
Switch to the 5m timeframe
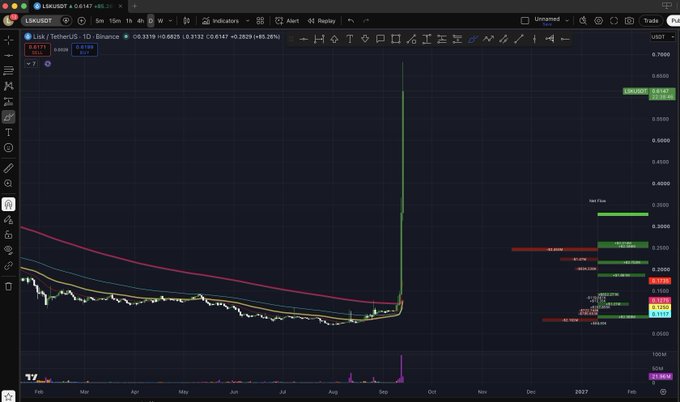99,20
